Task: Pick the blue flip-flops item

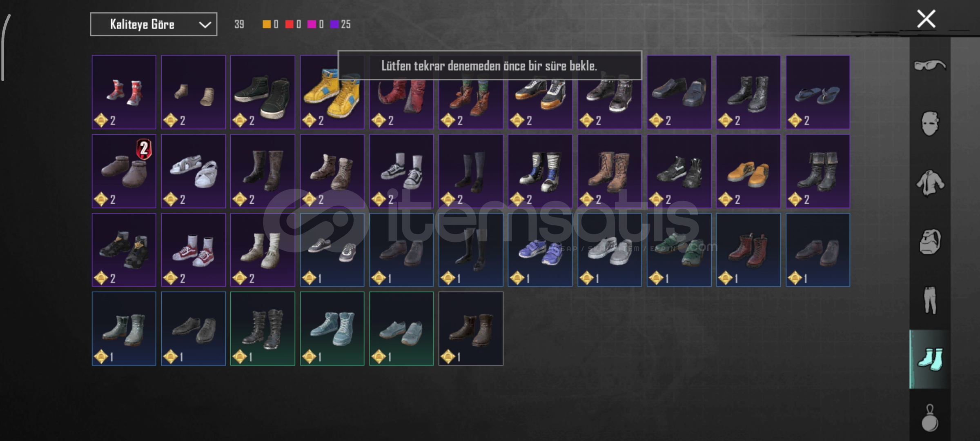Action: pyautogui.click(x=818, y=92)
